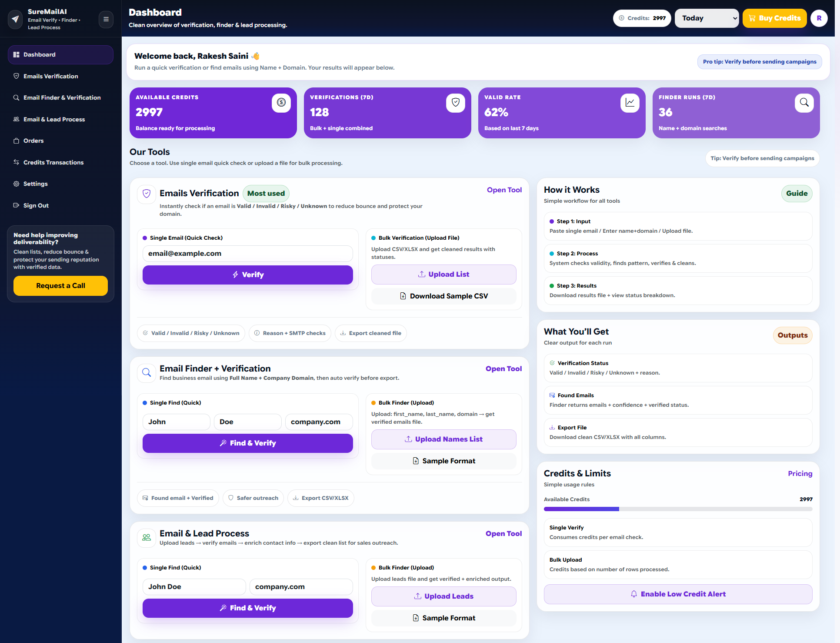Screen dimensions: 840x643
Task: Click the Orders bag icon in sidebar
Action: 17,141
